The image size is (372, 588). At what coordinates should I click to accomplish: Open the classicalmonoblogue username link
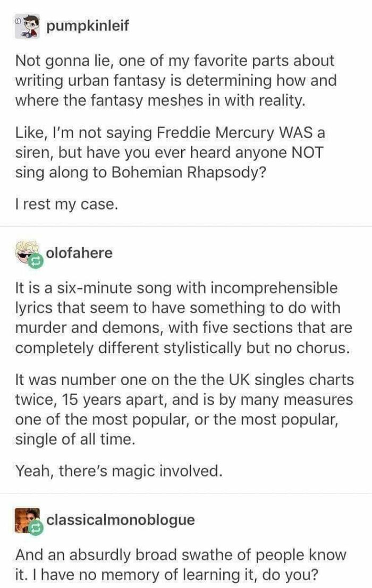[x=121, y=520]
